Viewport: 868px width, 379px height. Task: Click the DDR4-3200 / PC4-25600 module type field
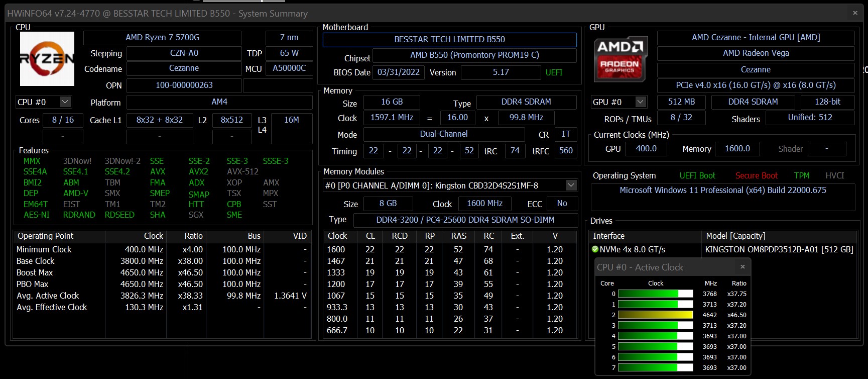click(465, 220)
